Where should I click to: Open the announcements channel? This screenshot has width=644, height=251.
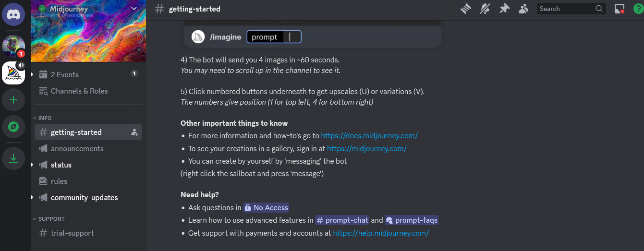point(77,149)
